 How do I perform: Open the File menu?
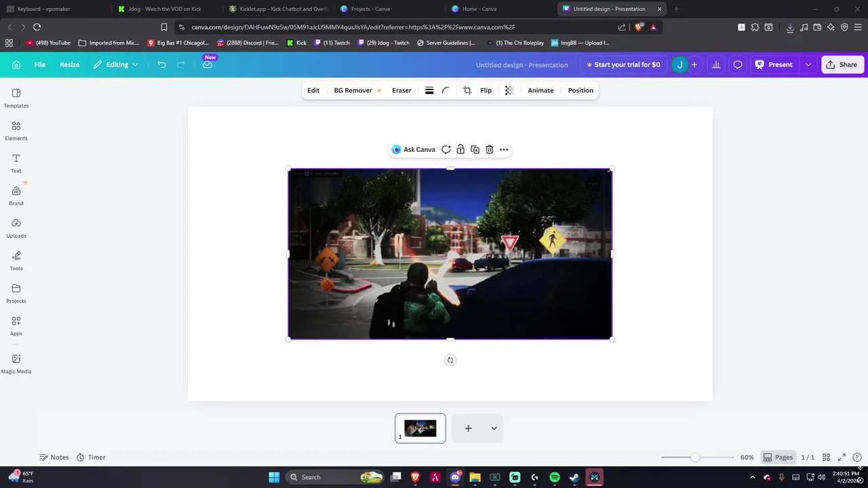click(x=40, y=64)
